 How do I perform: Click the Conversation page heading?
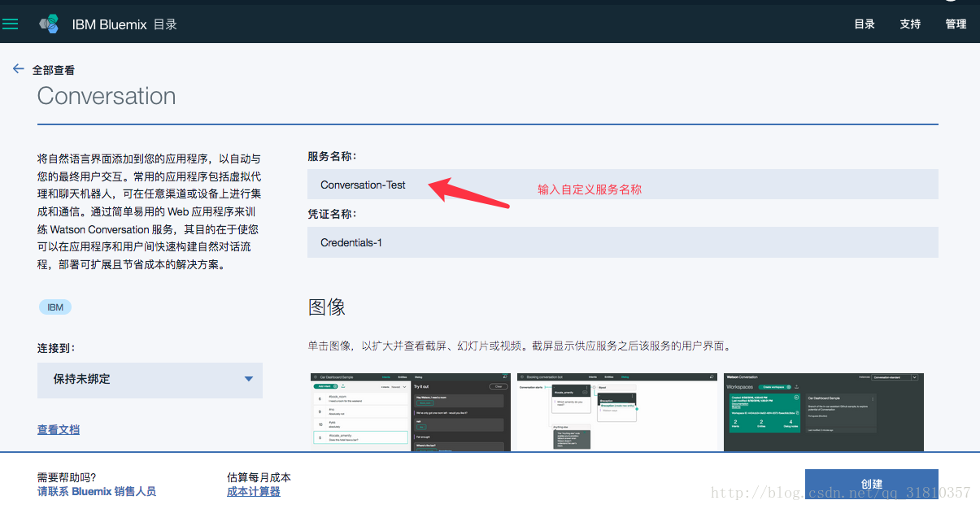tap(107, 96)
